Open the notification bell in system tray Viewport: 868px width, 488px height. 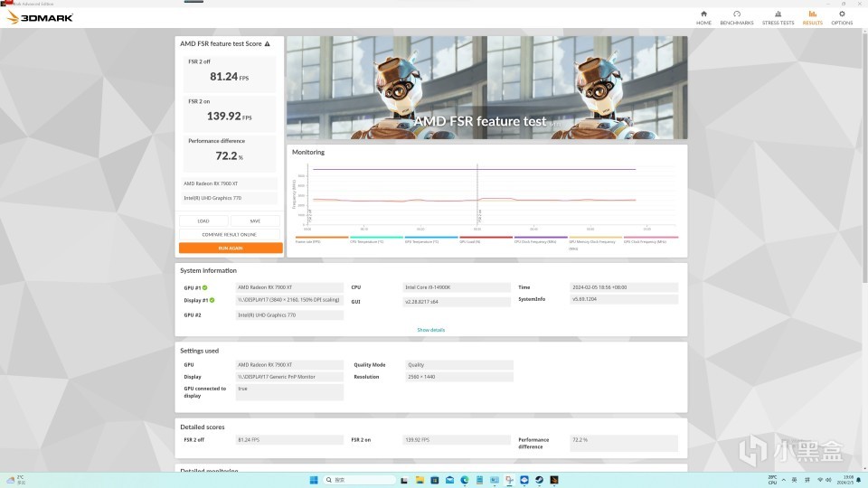pos(859,480)
